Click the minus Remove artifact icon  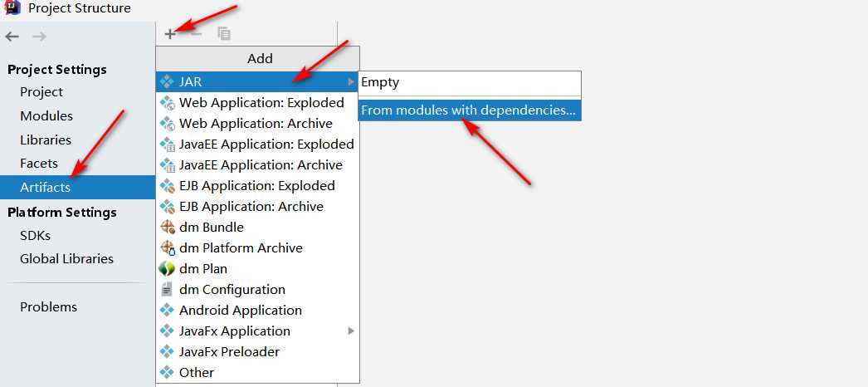pyautogui.click(x=196, y=34)
